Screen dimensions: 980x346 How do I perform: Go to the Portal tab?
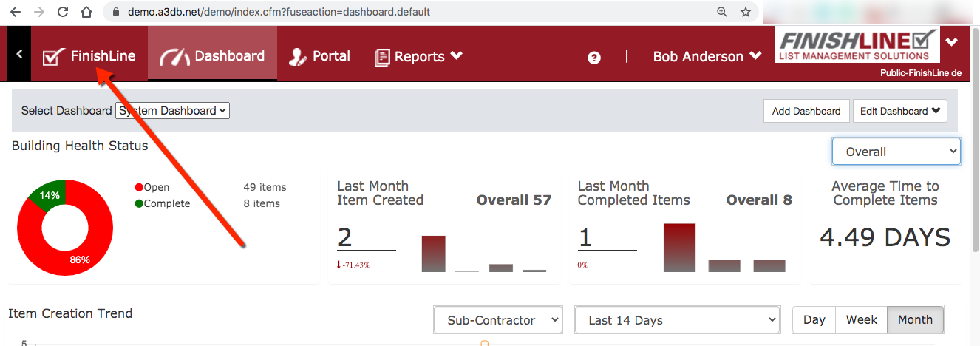pyautogui.click(x=319, y=56)
